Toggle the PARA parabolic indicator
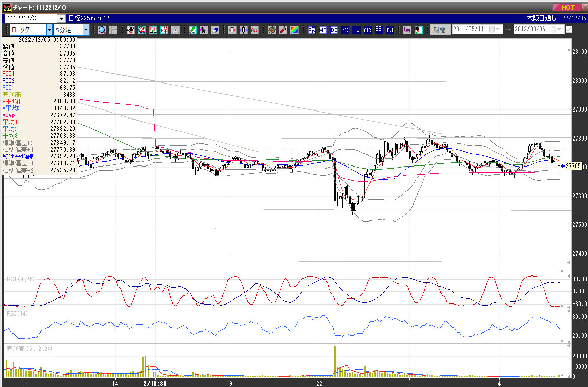The height and width of the screenshot is (387, 588). pyautogui.click(x=379, y=30)
